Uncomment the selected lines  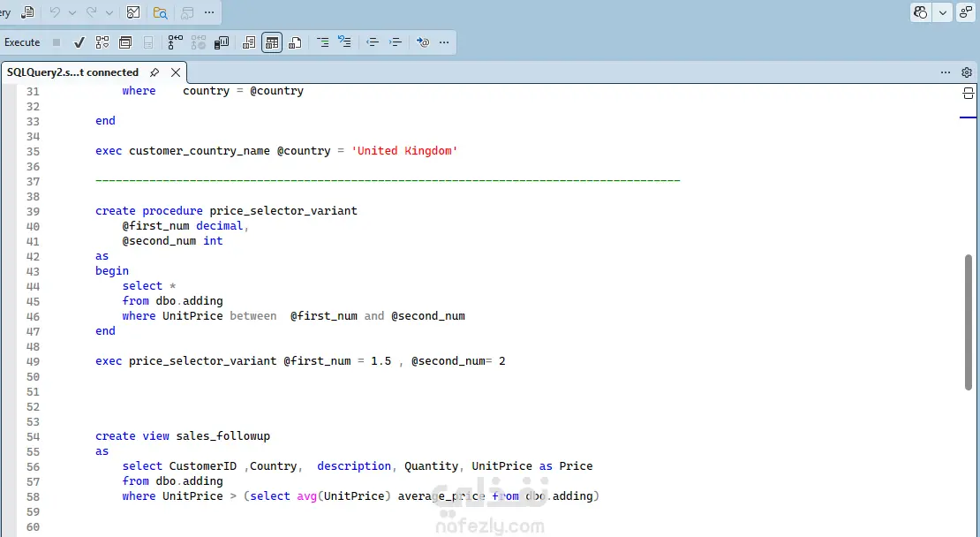coord(344,42)
